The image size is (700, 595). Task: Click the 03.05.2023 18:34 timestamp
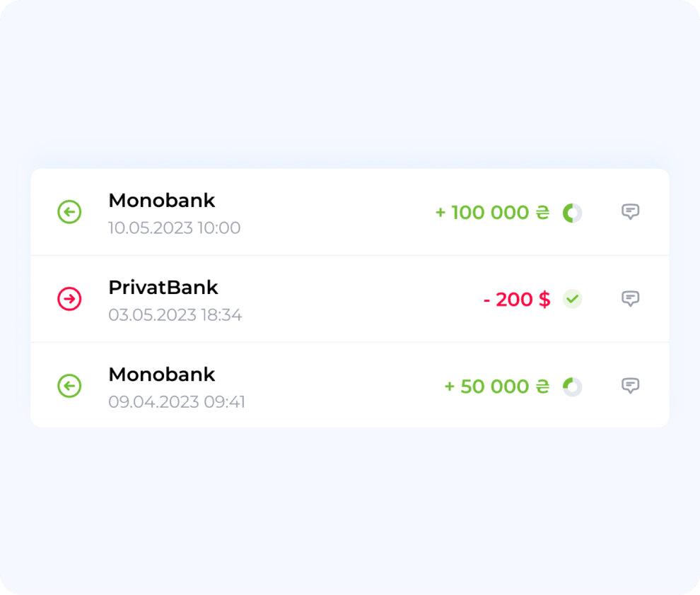click(x=175, y=315)
